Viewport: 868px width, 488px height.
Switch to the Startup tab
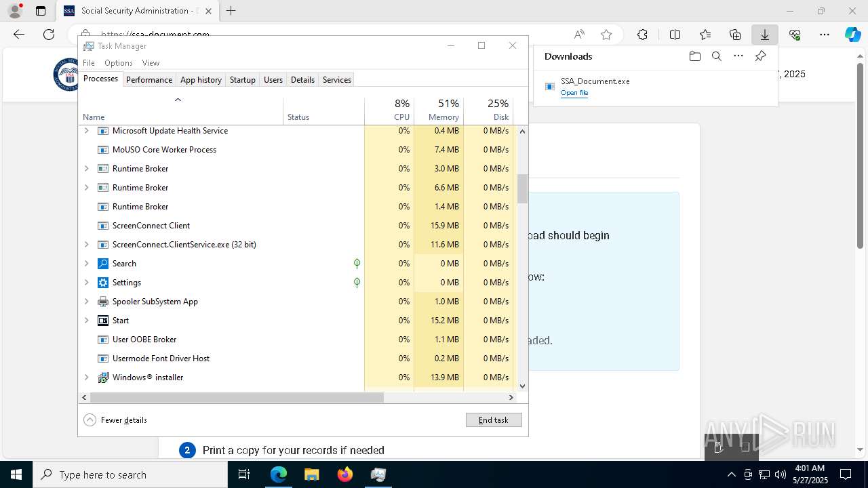[242, 80]
